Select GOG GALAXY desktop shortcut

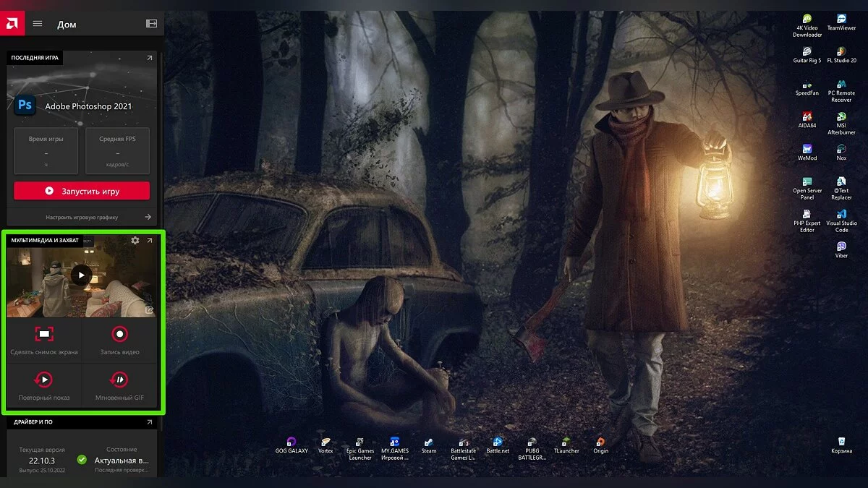[x=291, y=445]
